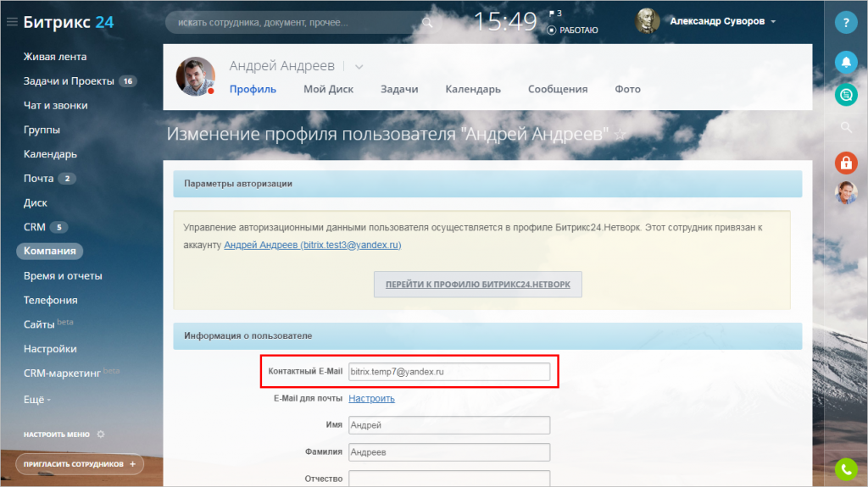Image resolution: width=868 pixels, height=487 pixels.
Task: Click Информация о пользователе section header
Action: [x=487, y=336]
